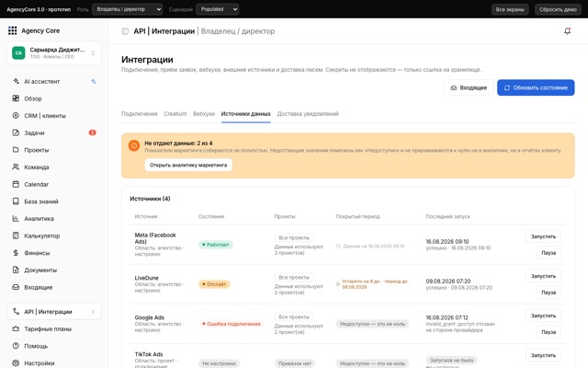Screen dimensions: 588x368
Task: Pause the Meta (Facebook Ads) source
Action: click(548, 253)
